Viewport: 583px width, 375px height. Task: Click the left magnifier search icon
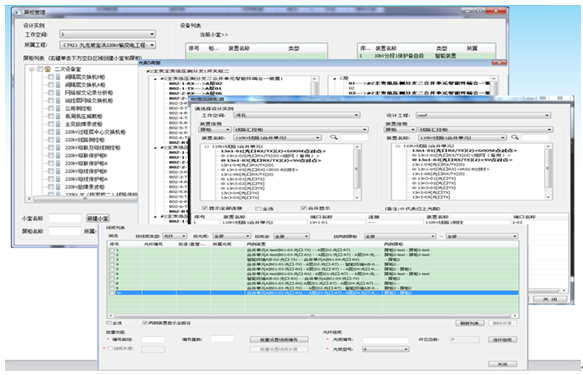click(x=334, y=138)
